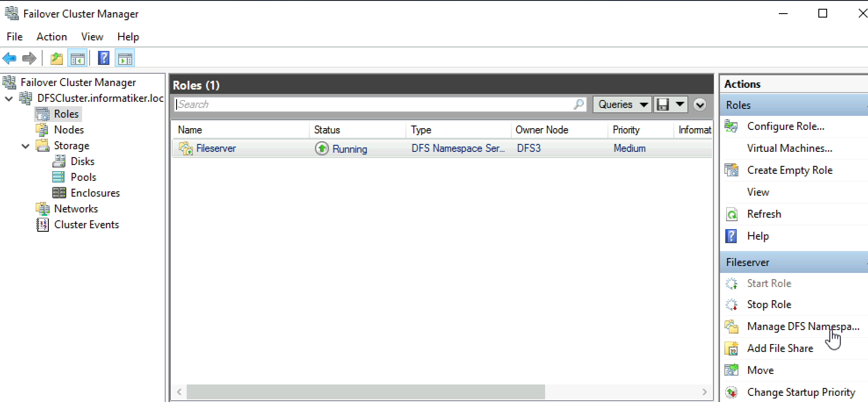Click the Change Startup Priority icon

click(x=731, y=392)
